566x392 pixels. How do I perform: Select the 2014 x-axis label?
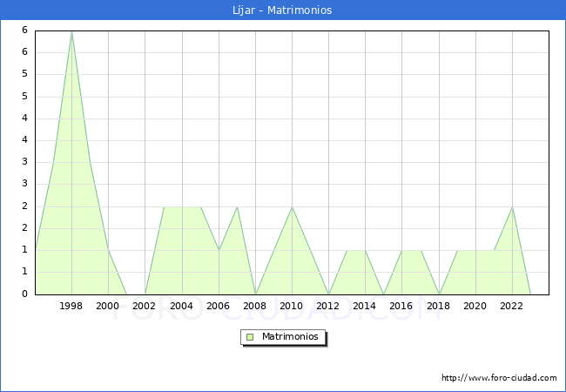click(365, 306)
